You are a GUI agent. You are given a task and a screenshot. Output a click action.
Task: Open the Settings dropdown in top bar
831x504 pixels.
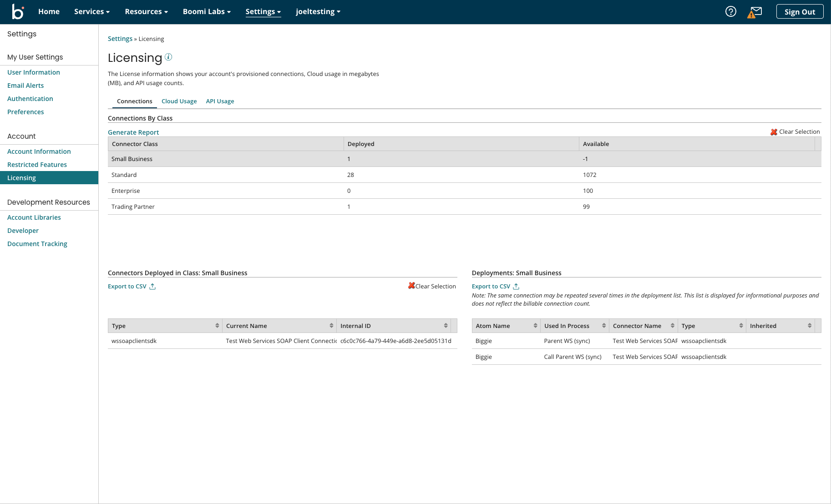click(x=263, y=11)
